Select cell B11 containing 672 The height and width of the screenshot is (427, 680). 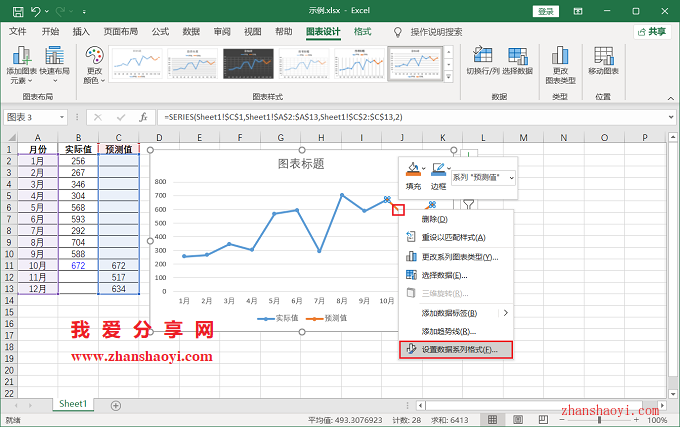[x=78, y=265]
